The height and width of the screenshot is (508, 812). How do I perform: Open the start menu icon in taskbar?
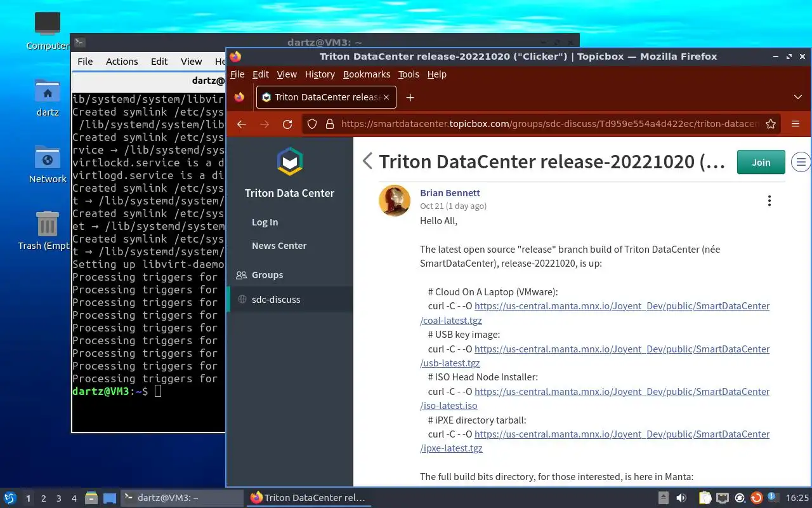coord(10,498)
